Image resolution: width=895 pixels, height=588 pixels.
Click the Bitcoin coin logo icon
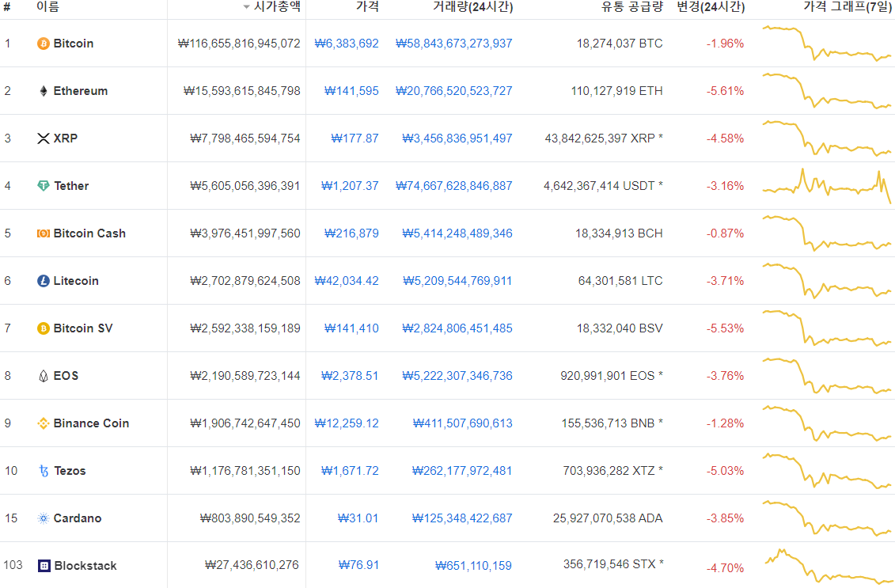[44, 44]
